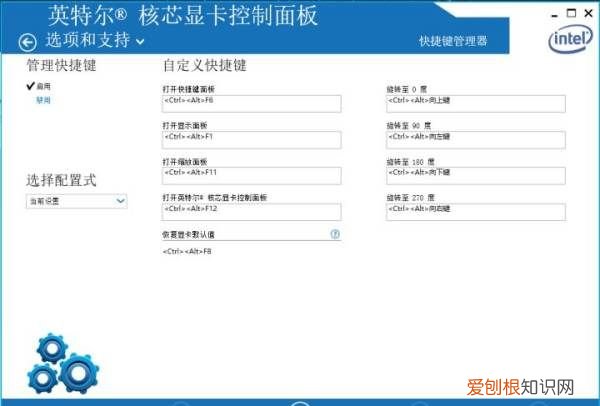Expand the 选项和支持 dropdown menu
Screen dimensions: 600x406
(95, 41)
